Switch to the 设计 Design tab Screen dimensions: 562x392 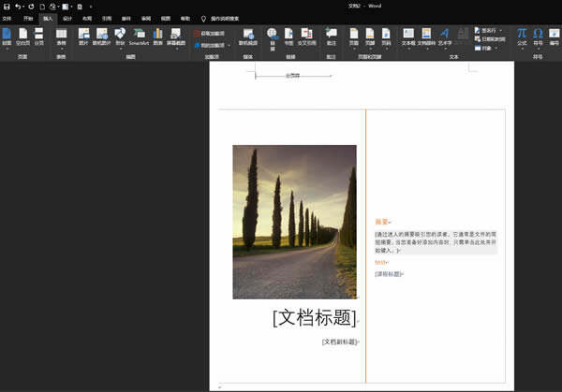point(67,18)
